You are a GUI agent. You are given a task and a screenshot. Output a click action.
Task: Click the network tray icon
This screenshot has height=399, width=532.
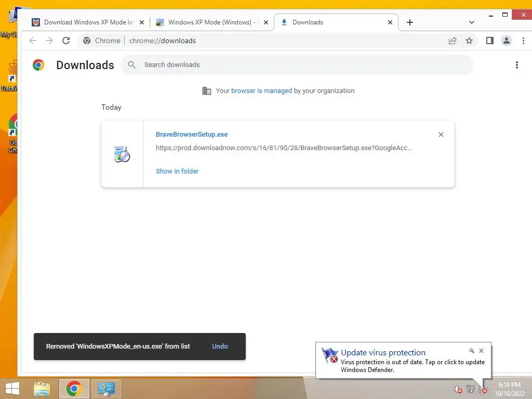pos(471,389)
